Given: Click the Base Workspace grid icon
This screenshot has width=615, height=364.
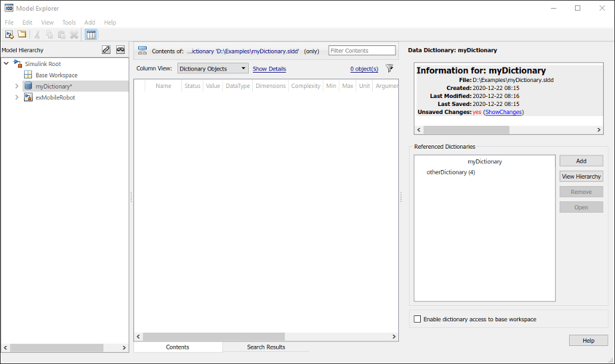Looking at the screenshot, I should [28, 75].
